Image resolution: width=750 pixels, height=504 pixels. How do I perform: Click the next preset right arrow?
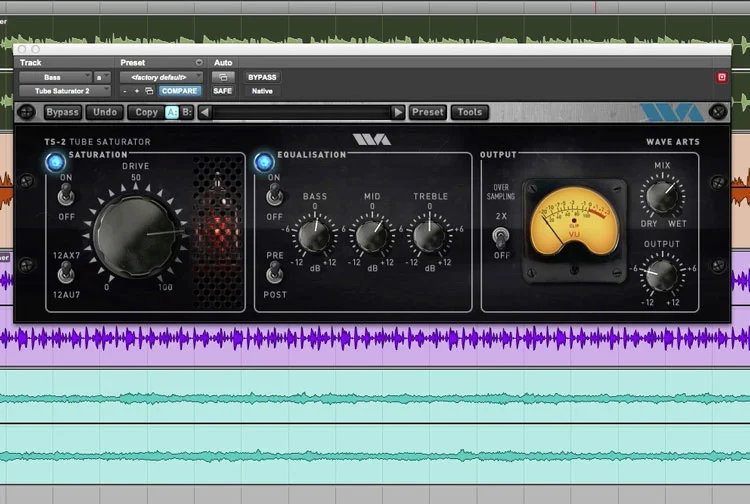[398, 112]
